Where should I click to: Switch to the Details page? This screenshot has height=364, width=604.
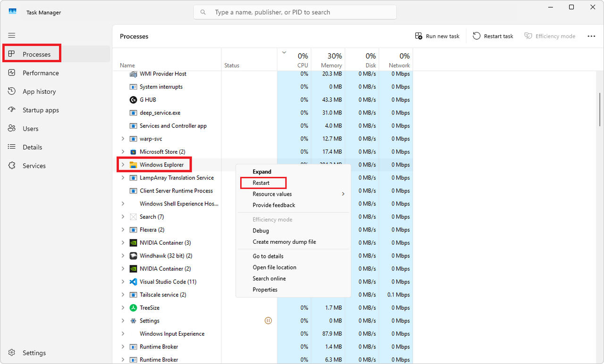click(x=56, y=147)
